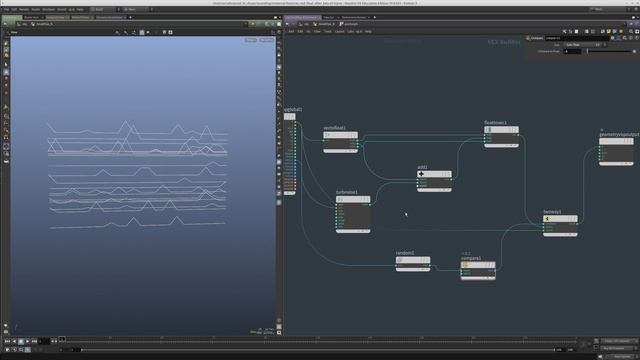
Task: Expand the twoway1 node footer bar
Action: pos(560,235)
